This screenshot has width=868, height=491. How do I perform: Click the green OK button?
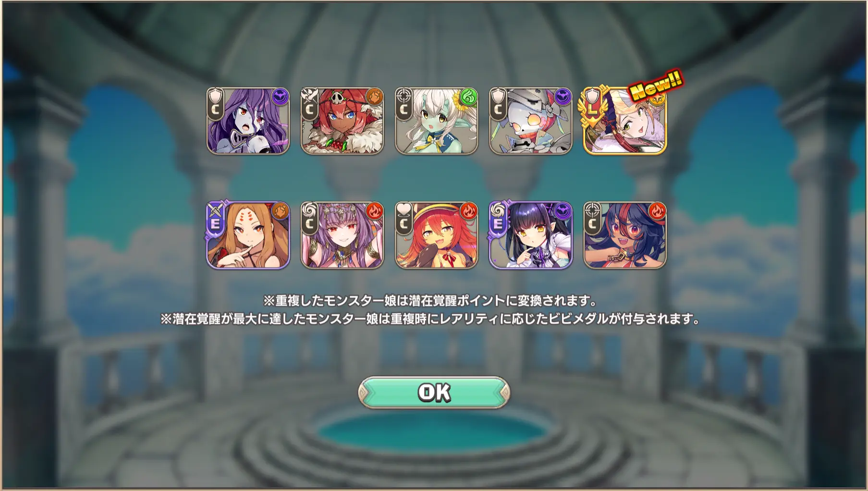tap(434, 393)
